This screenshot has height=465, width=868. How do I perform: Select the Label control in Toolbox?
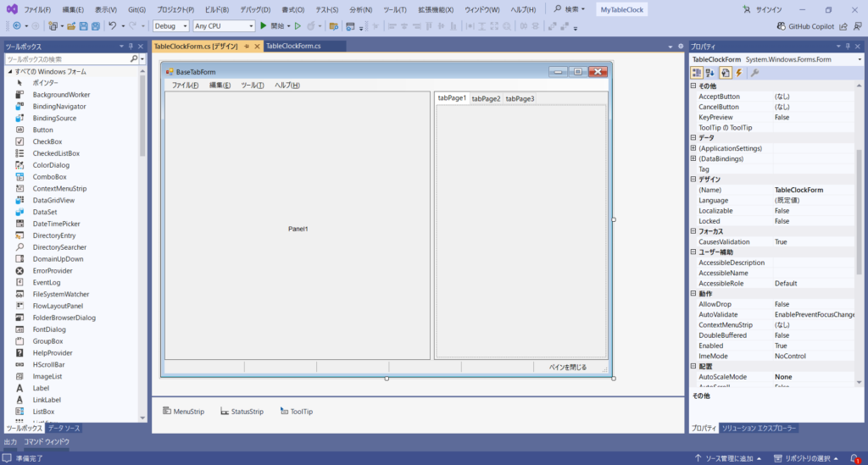40,388
